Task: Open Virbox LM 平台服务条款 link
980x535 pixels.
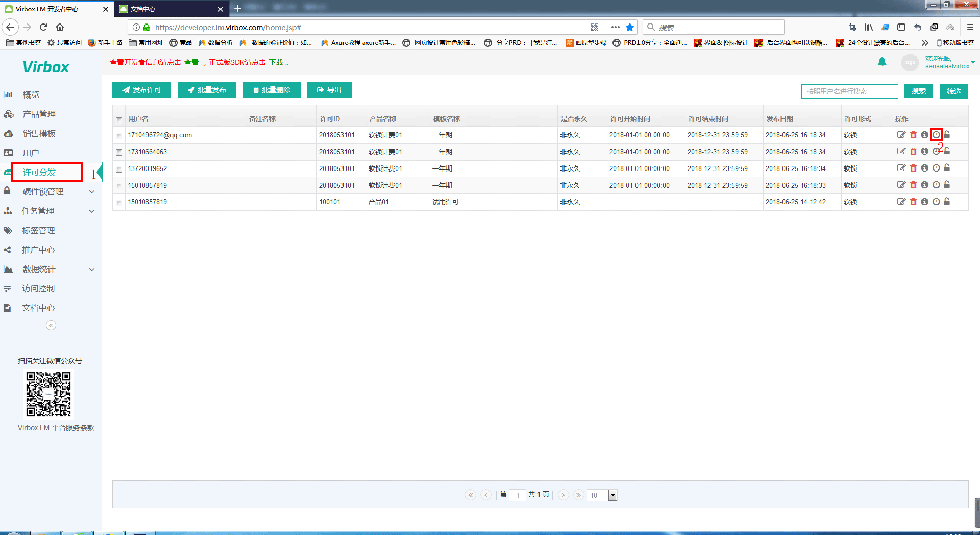Action: coord(56,428)
